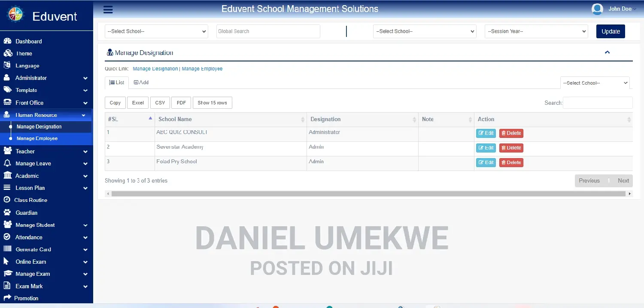The image size is (644, 308).
Task: Focus the table Search input field
Action: (598, 103)
